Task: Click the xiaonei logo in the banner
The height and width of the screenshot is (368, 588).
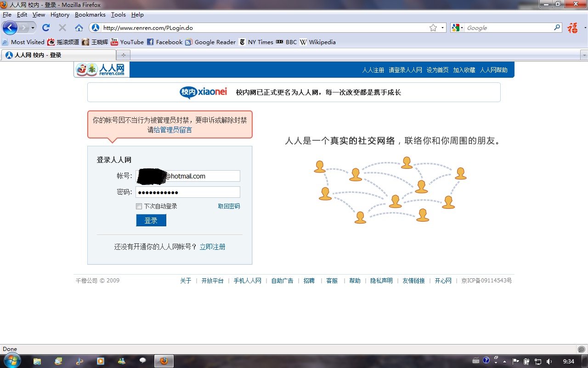Action: (204, 92)
